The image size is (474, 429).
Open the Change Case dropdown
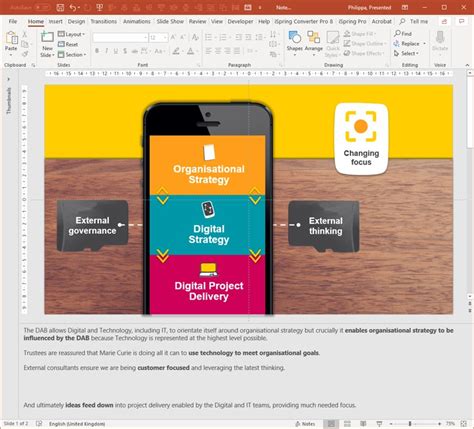[159, 51]
